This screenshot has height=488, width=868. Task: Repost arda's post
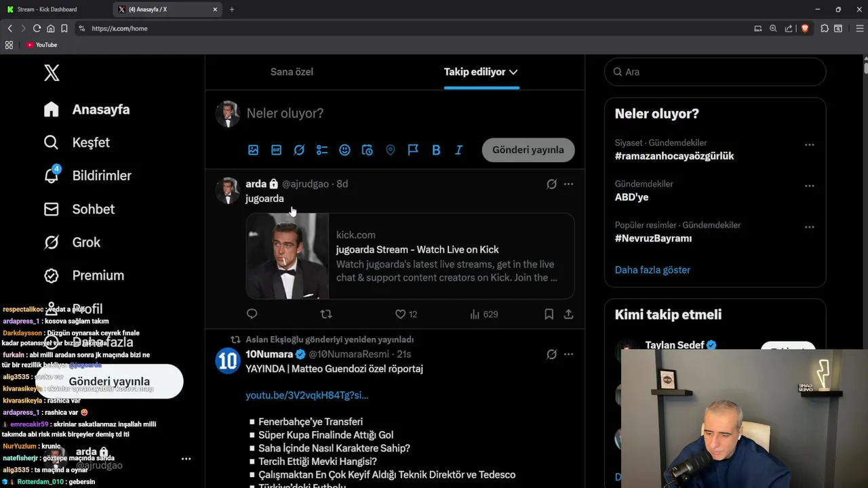point(326,314)
